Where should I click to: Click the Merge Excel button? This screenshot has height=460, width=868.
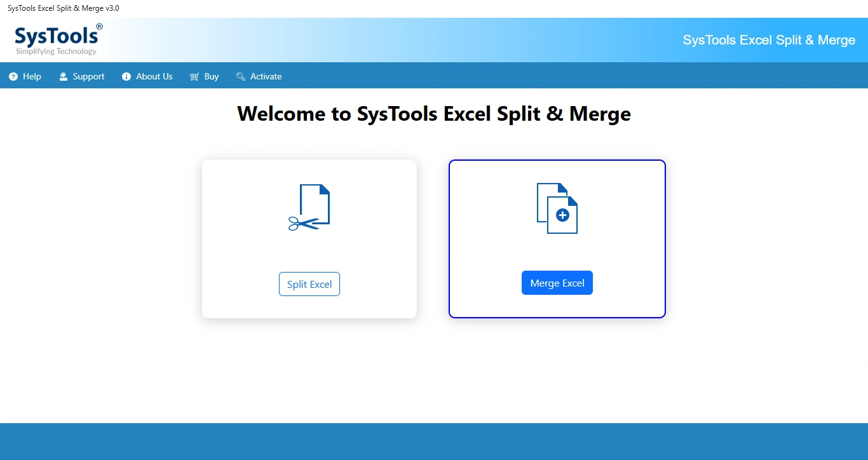[557, 283]
